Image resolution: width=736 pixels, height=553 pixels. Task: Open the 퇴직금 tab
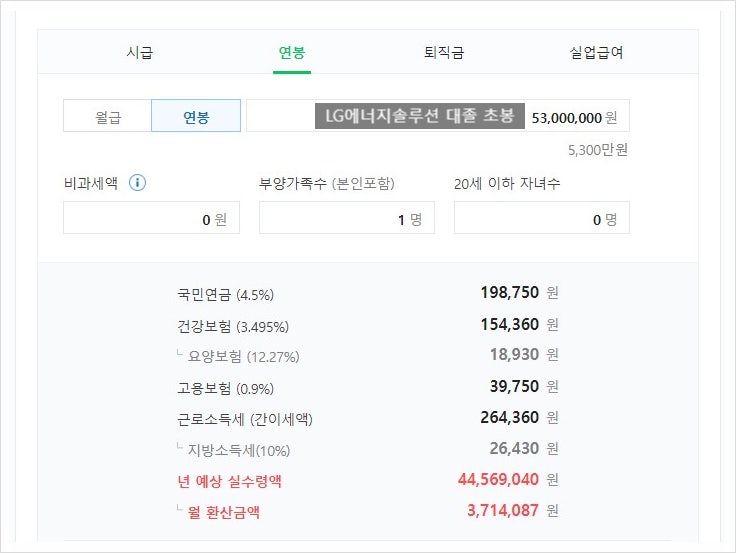point(444,52)
